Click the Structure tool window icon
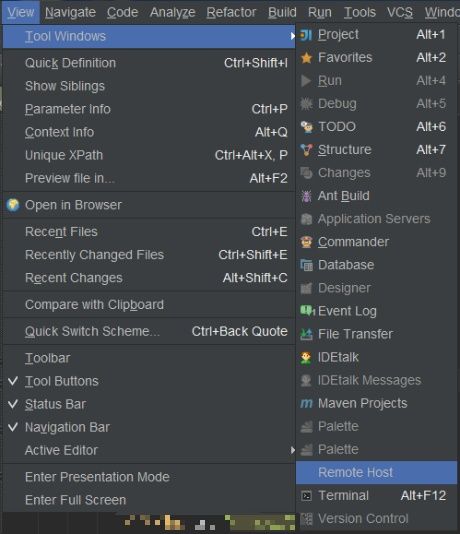Viewport: 460px width, 534px height. [x=306, y=150]
